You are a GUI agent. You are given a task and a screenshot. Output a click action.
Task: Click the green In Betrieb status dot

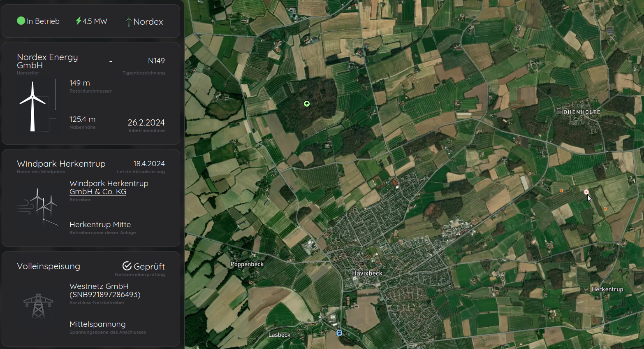[21, 21]
